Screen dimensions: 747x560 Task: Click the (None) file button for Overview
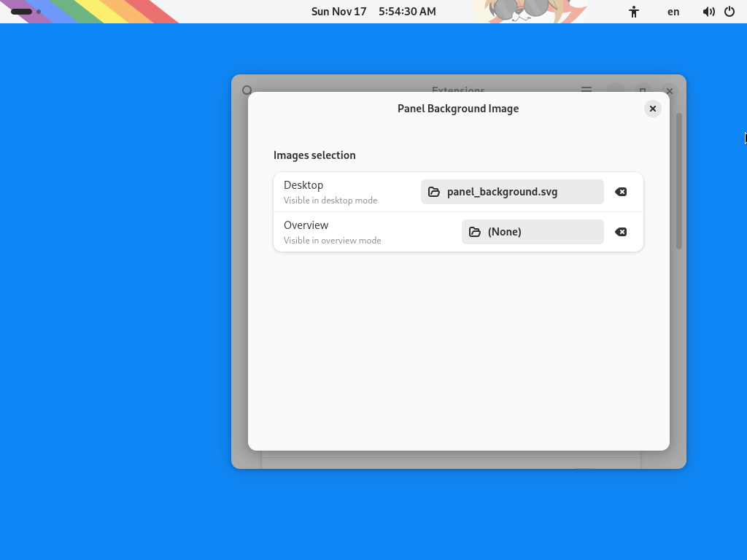coord(504,232)
